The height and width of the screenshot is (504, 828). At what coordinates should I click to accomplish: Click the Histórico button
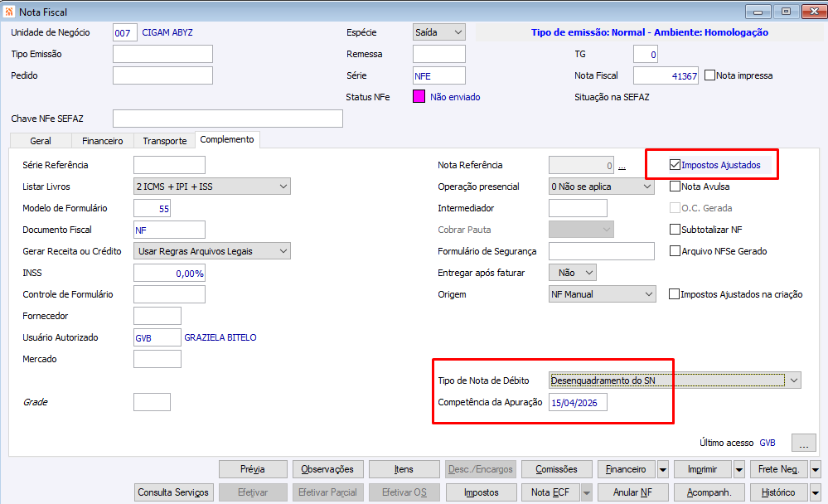779,492
